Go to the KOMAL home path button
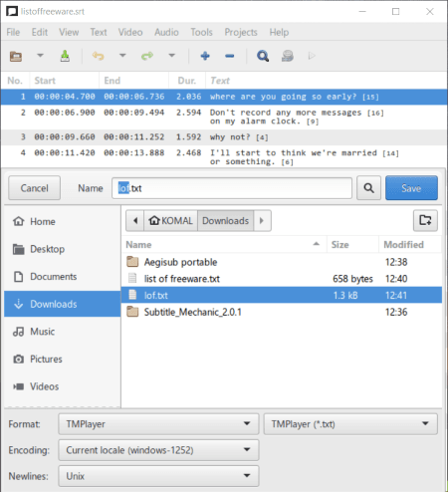Viewport: 448px width, 492px height. tap(171, 221)
